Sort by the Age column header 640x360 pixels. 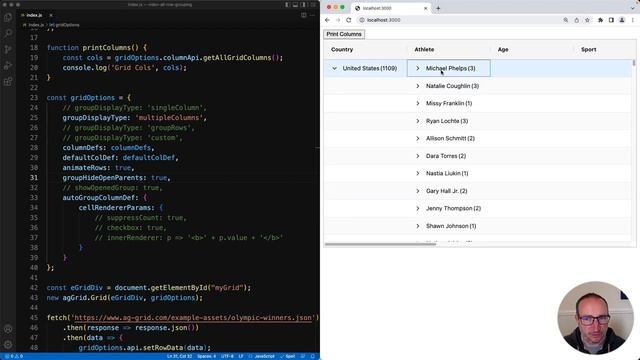coord(503,49)
